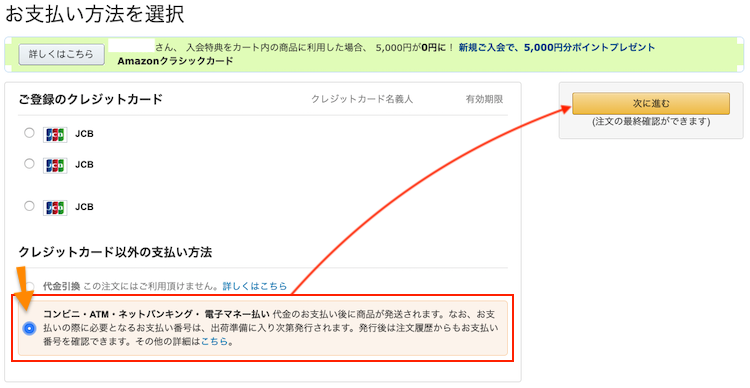Click the 次に進む button
Image resolution: width=750 pixels, height=388 pixels.
[651, 103]
